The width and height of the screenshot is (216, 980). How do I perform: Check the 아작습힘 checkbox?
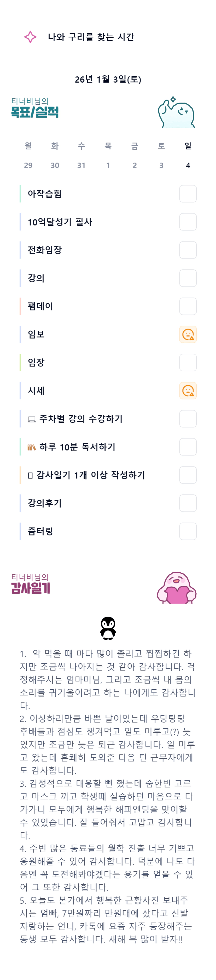[188, 194]
